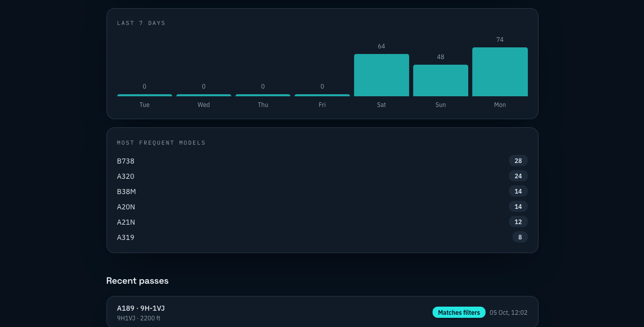Select the A21N model row
Screen dimensions: 644x327
click(323, 222)
